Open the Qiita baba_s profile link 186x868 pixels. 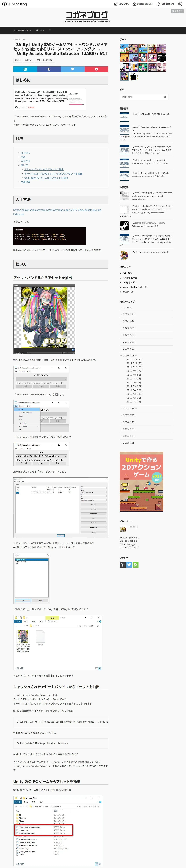click(x=131, y=544)
